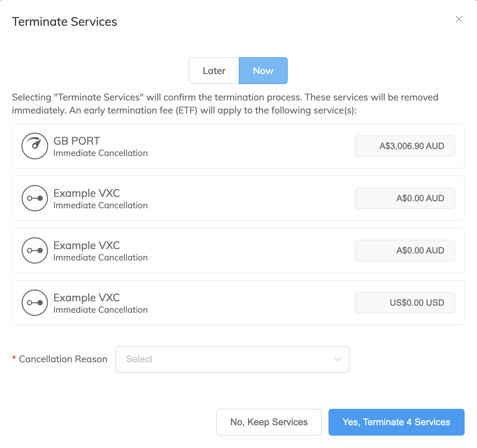Screen dimensions: 477x448
Task: Click first Example VXC A$0.00 AUD fee
Action: 405,198
